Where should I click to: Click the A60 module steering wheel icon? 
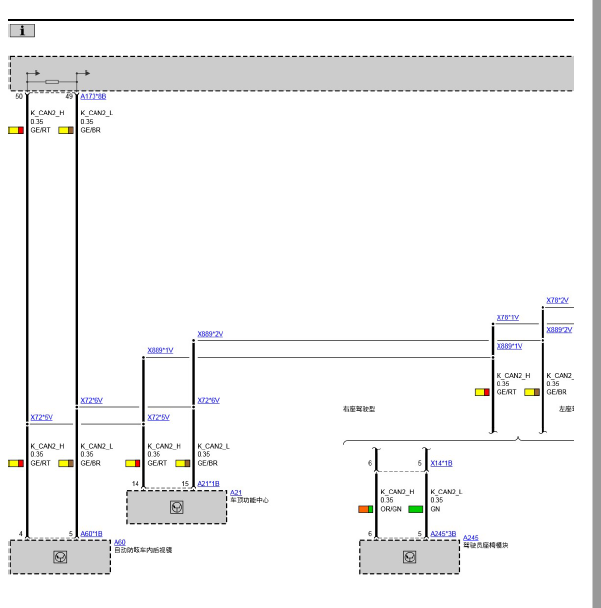click(x=60, y=557)
